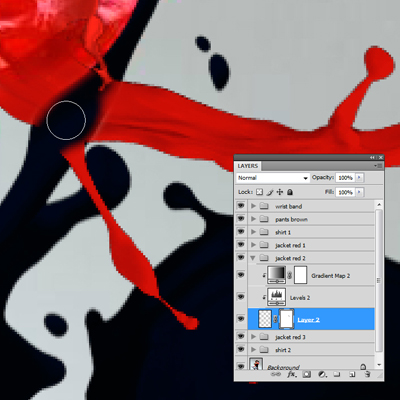Select the Layer 2 name text
Screen dimensions: 400x400
pyautogui.click(x=308, y=320)
